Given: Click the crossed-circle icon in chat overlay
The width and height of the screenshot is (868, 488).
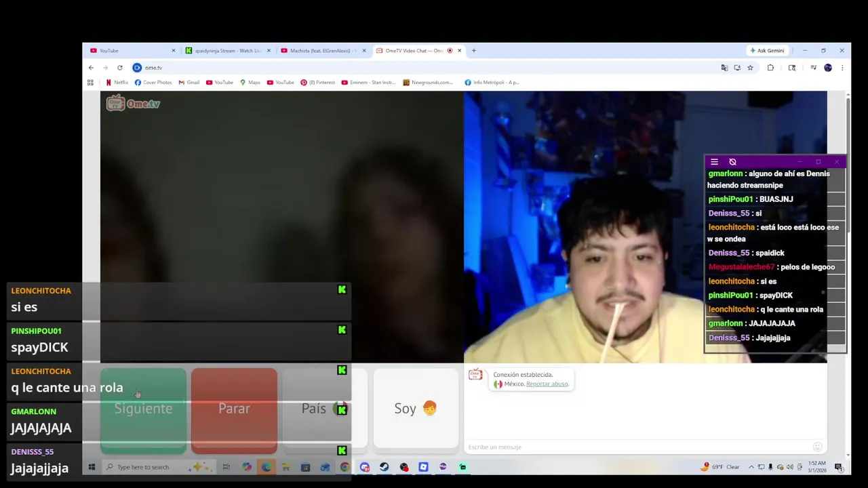Looking at the screenshot, I should (x=732, y=162).
